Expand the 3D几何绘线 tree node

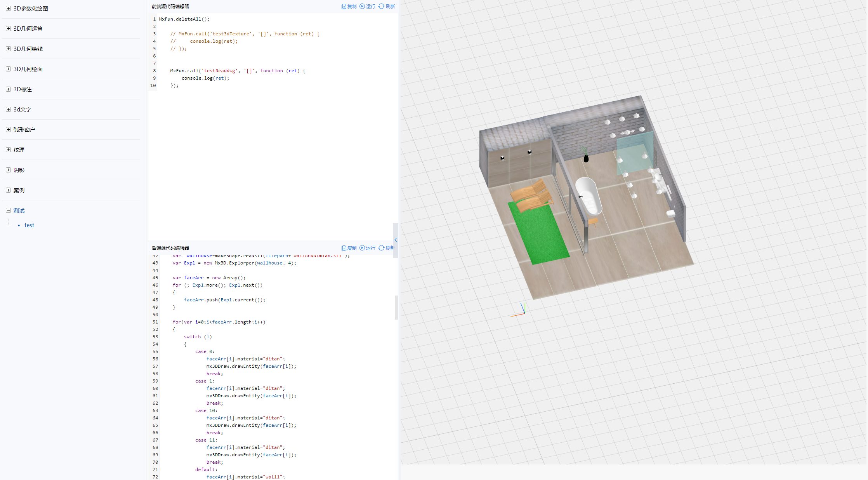pos(8,49)
